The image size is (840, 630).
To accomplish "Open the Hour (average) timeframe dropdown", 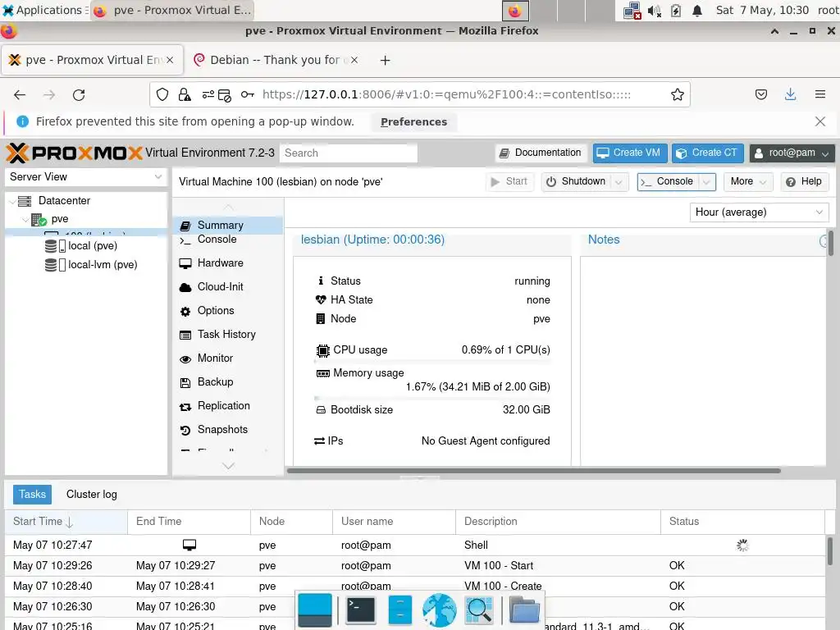I will [x=759, y=212].
